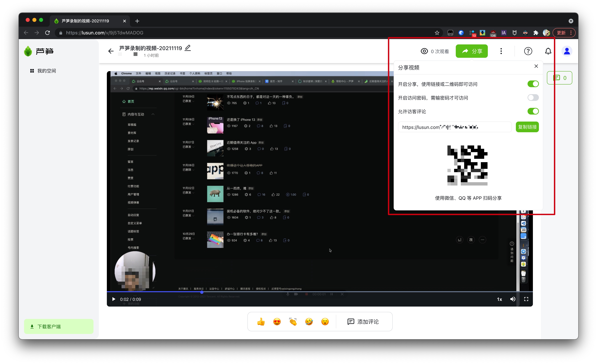This screenshot has width=597, height=364.
Task: Click 添加评论 to add a comment
Action: (x=363, y=322)
